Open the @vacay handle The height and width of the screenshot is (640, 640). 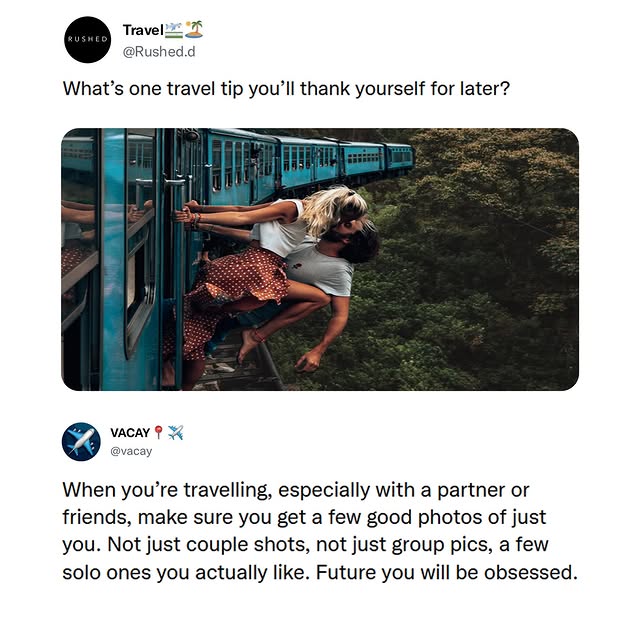tap(131, 451)
